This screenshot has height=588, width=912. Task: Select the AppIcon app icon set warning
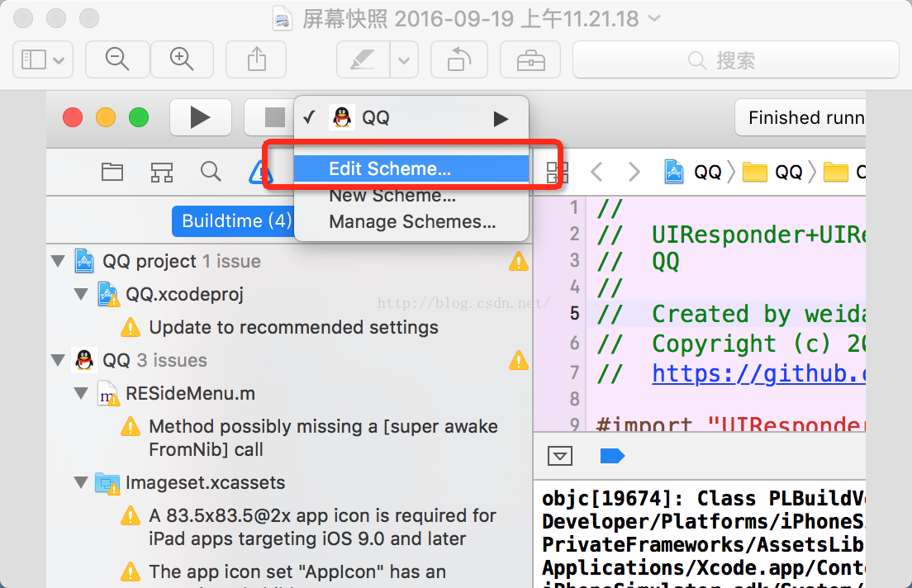click(x=297, y=572)
